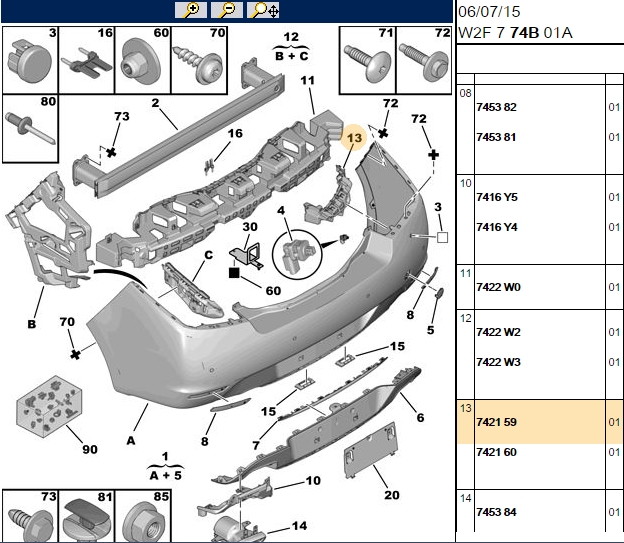Select part number 7422 W0
Viewport: 624px width, 543px height.
[x=498, y=287]
